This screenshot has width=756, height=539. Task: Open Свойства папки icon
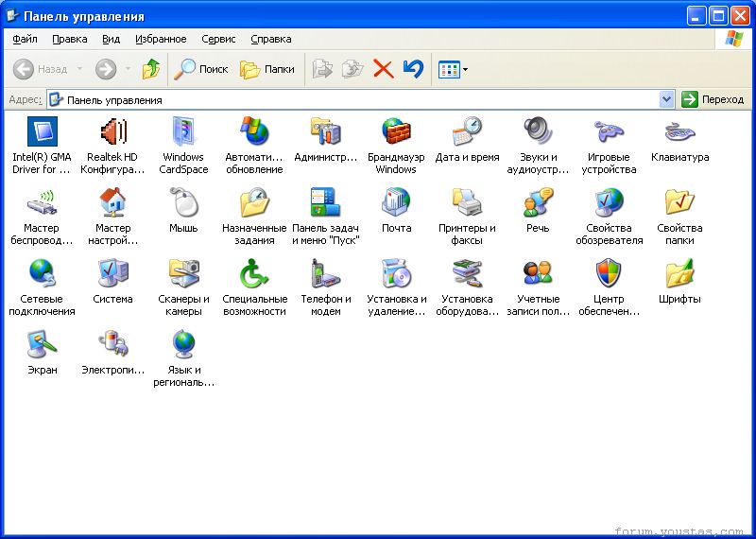tap(679, 202)
